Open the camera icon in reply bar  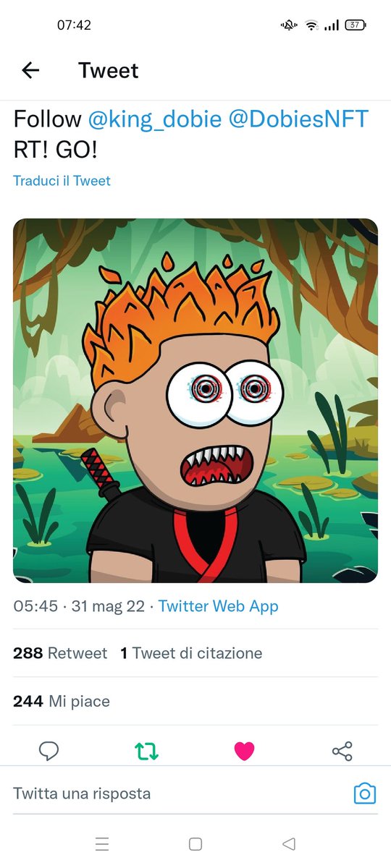(x=365, y=793)
